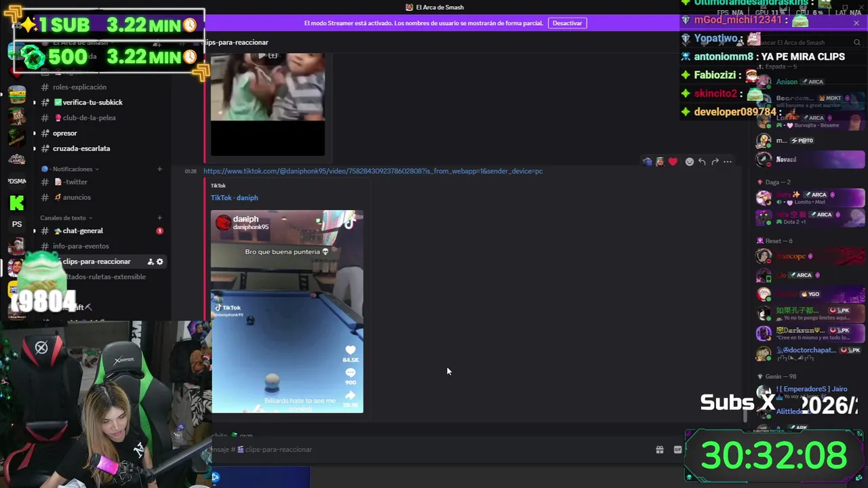Open opresor channel

[x=102, y=133]
